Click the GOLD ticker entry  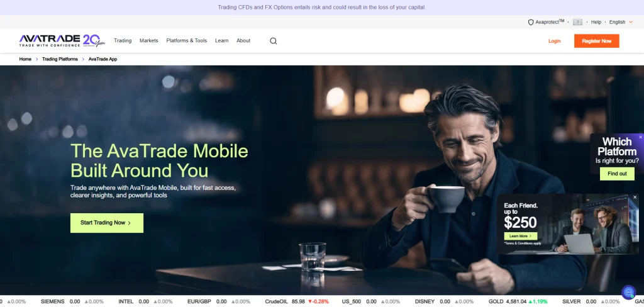(518, 302)
